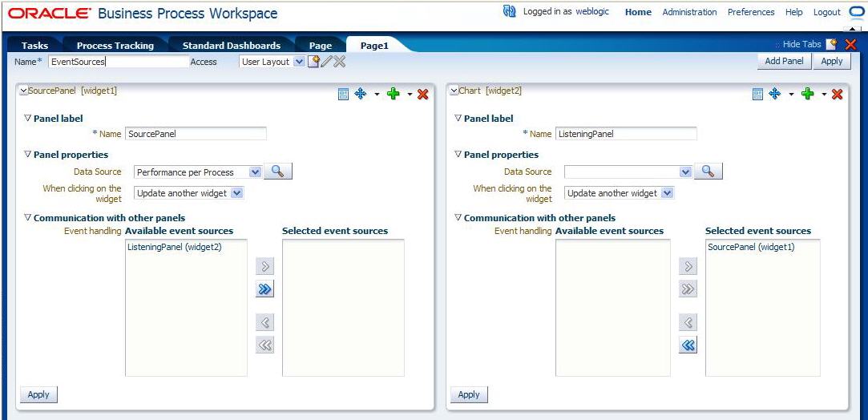Click single right arrow in ListeningPanel event handling
Viewport: 868px width, 420px height.
[x=688, y=267]
